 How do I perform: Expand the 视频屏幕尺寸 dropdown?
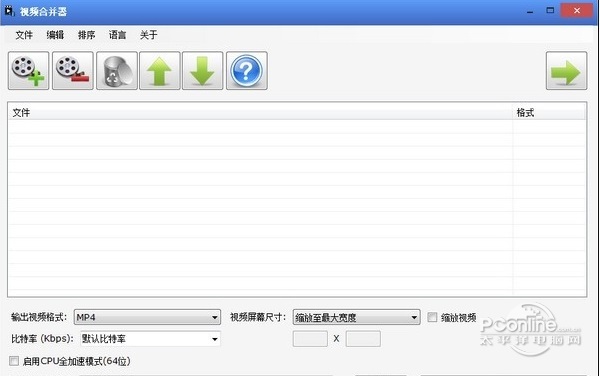click(356, 317)
